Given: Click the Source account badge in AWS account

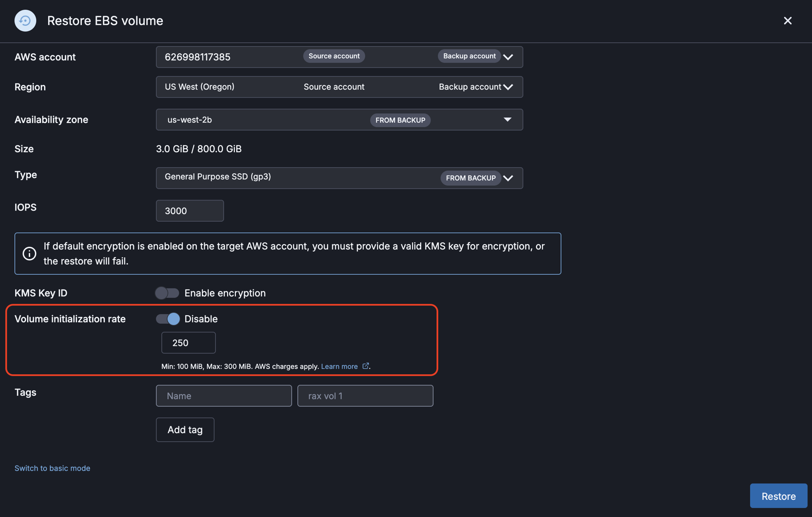Looking at the screenshot, I should [x=334, y=56].
